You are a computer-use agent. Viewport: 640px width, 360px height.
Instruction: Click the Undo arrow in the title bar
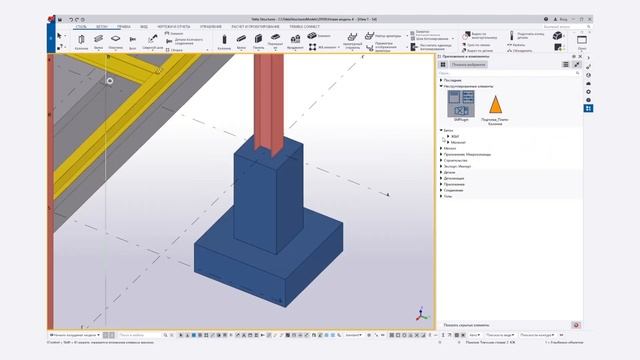(x=71, y=19)
